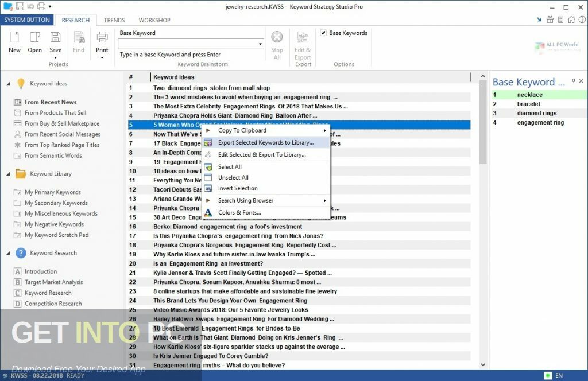Viewport: 588px width, 381px height.
Task: Switch to the WORKSHOP tab
Action: coord(154,20)
